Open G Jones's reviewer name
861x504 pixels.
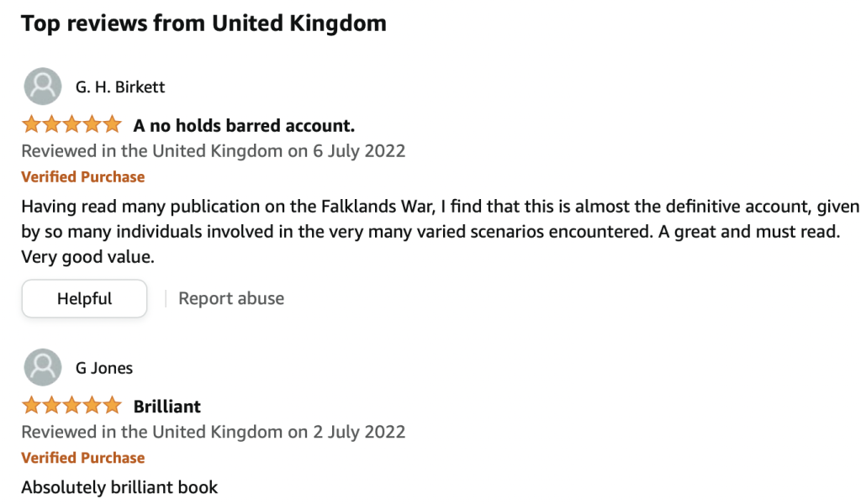click(x=104, y=368)
